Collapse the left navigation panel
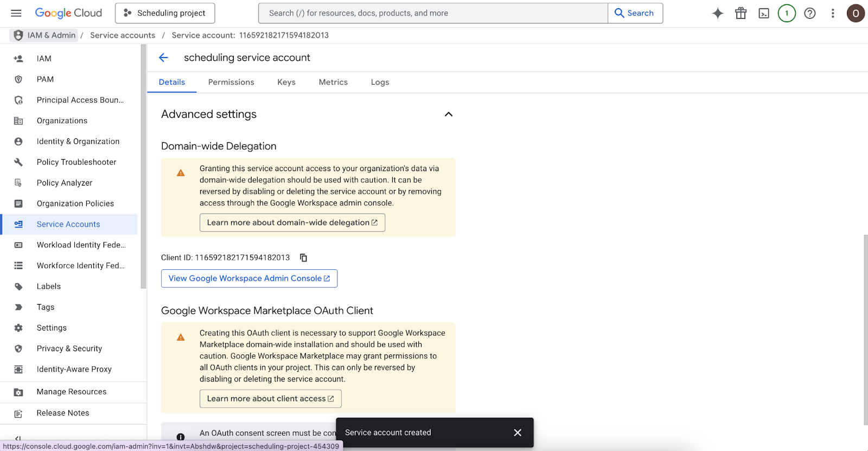Viewport: 868px width, 451px height. [18, 438]
